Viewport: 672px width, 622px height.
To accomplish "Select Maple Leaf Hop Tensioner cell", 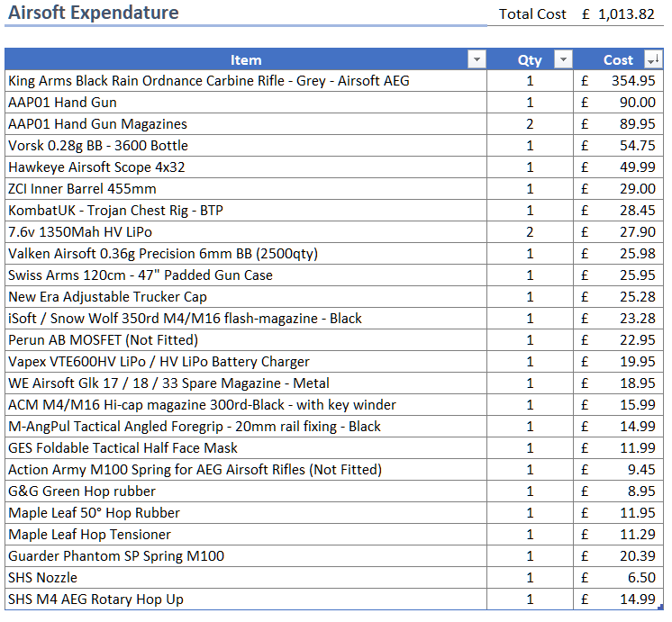I will click(x=246, y=534).
